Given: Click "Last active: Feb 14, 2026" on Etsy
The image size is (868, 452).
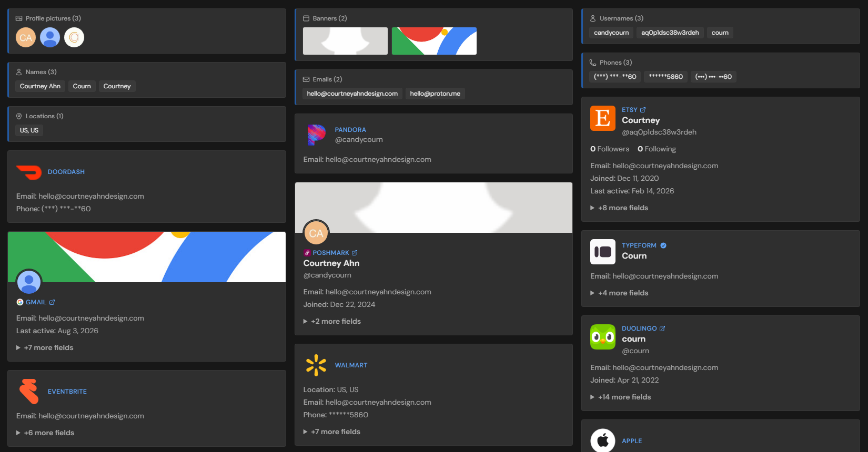Looking at the screenshot, I should pyautogui.click(x=632, y=191).
